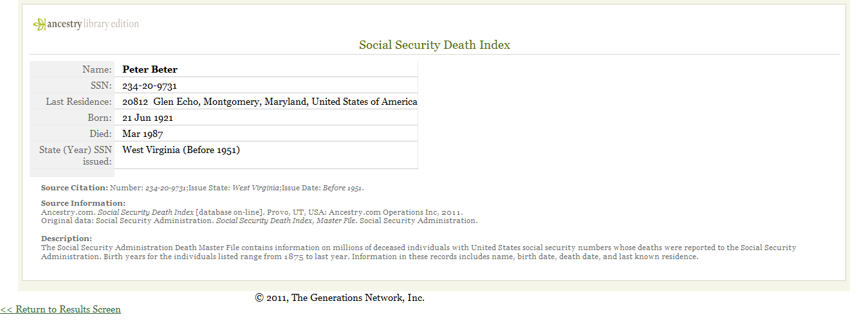Viewport: 868px width, 326px height.
Task: Click the State (Year) SSN issued label
Action: pyautogui.click(x=75, y=156)
